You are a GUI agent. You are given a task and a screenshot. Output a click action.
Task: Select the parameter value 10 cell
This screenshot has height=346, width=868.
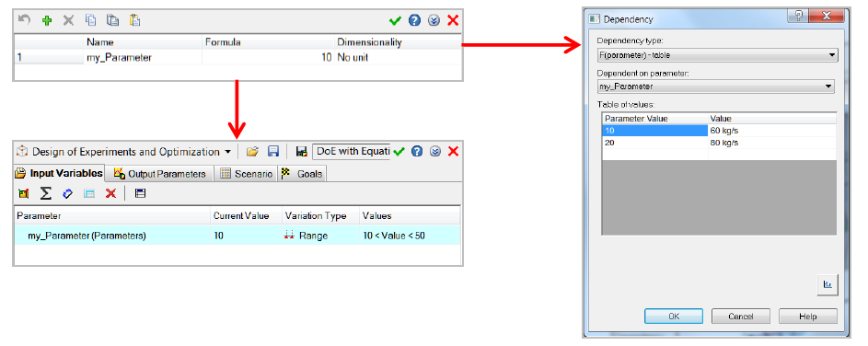click(x=654, y=131)
